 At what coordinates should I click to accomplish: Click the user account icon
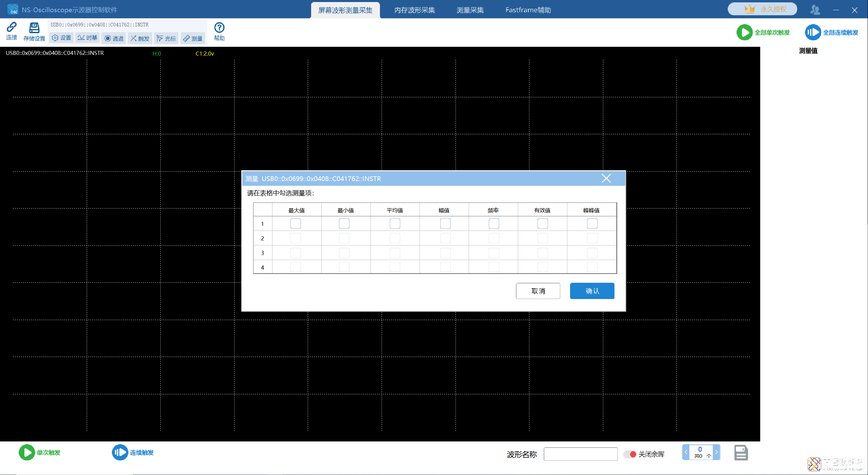click(x=815, y=10)
